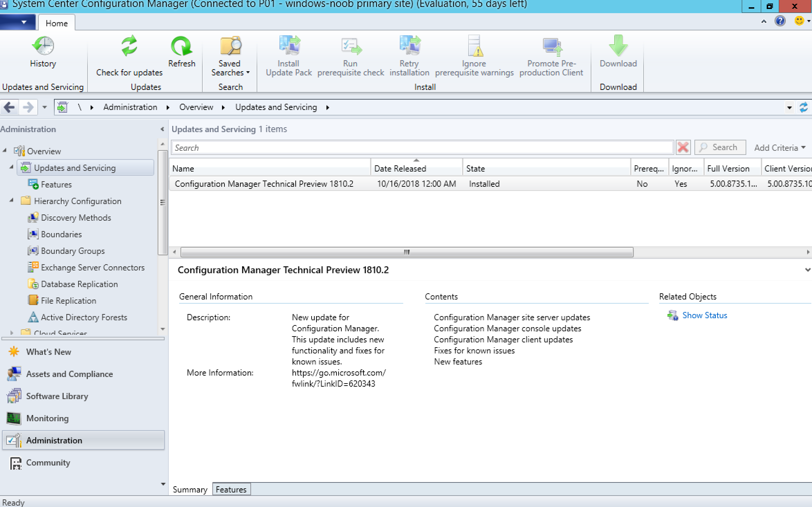Image resolution: width=812 pixels, height=507 pixels.
Task: Click in the Search input field
Action: [422, 148]
